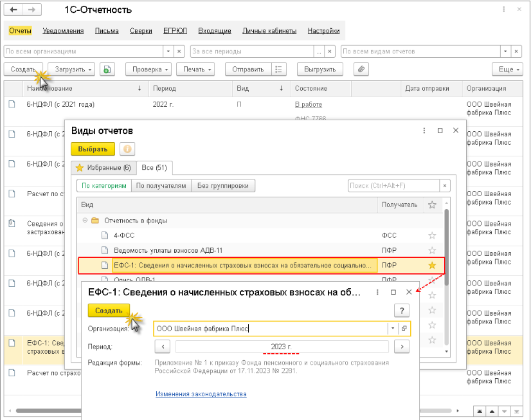Jump to list top with the bar-arrow icon
Screen dimensions: 531x420
[x=480, y=411]
